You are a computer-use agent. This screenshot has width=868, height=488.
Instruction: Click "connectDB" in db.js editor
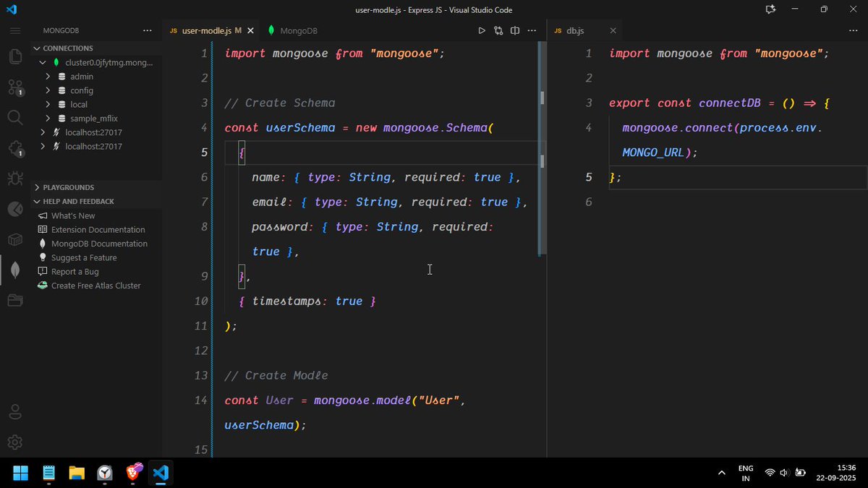pyautogui.click(x=730, y=103)
